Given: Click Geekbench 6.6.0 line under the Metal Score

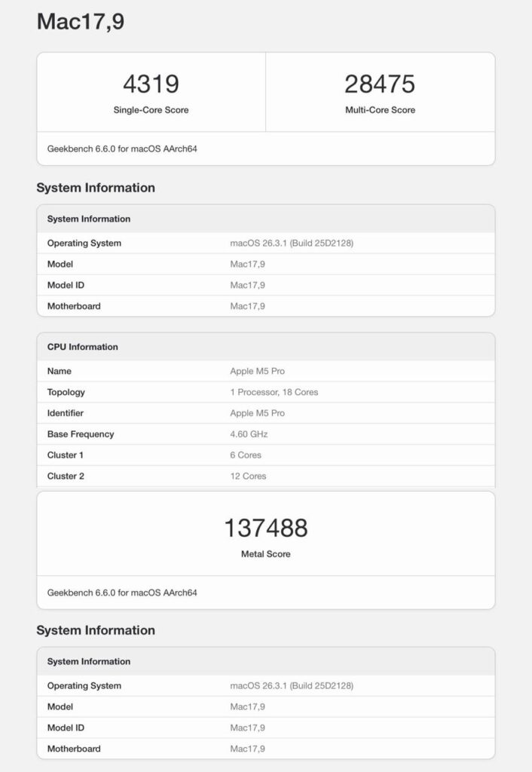Looking at the screenshot, I should 122,593.
